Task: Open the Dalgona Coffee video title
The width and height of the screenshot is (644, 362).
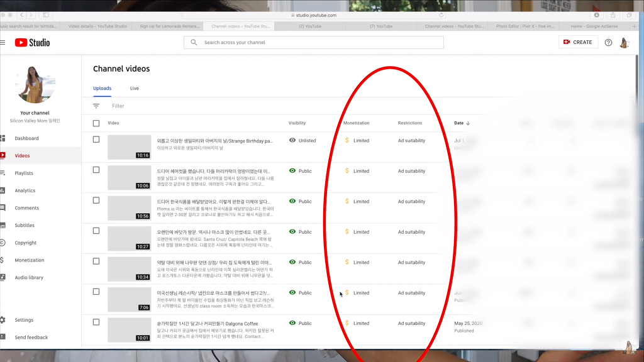Action: click(208, 324)
